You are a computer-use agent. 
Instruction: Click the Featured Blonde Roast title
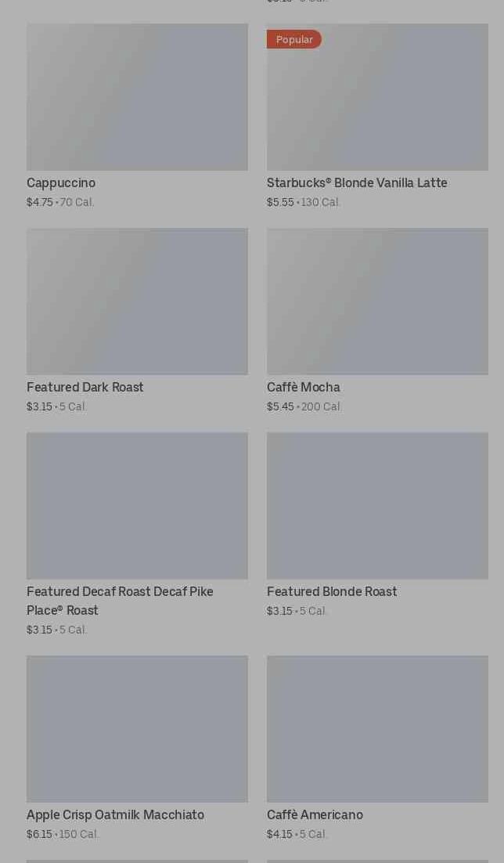(332, 592)
